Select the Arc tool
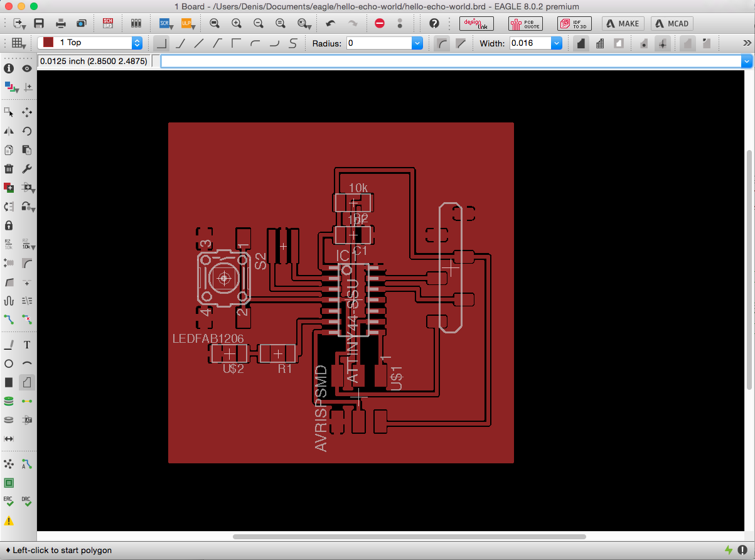 (x=27, y=363)
